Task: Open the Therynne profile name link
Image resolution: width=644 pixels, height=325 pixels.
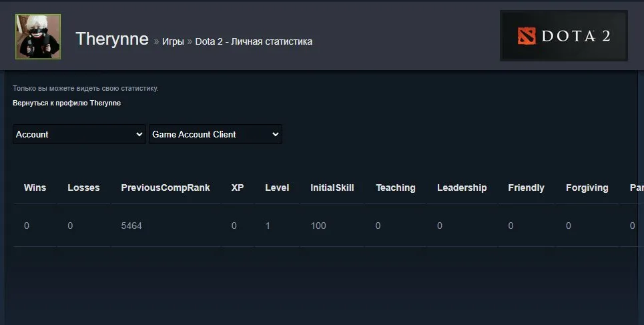Action: 112,39
